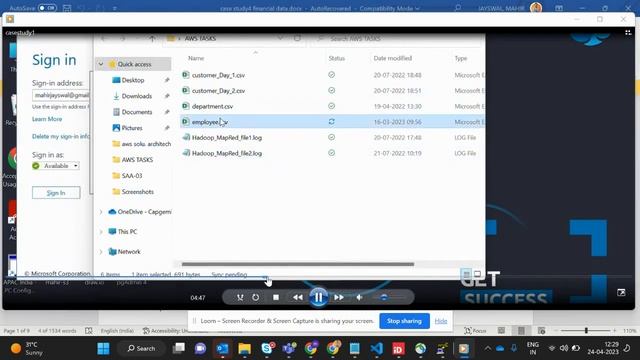Toggle AutoSave in the Word window
Image resolution: width=640 pixels, height=360 pixels.
(x=47, y=8)
